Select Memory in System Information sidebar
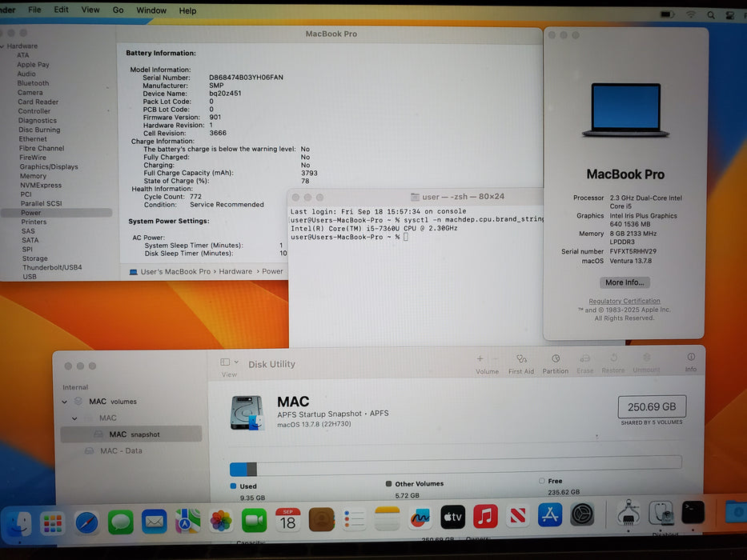Viewport: 747px width, 560px height. click(33, 176)
